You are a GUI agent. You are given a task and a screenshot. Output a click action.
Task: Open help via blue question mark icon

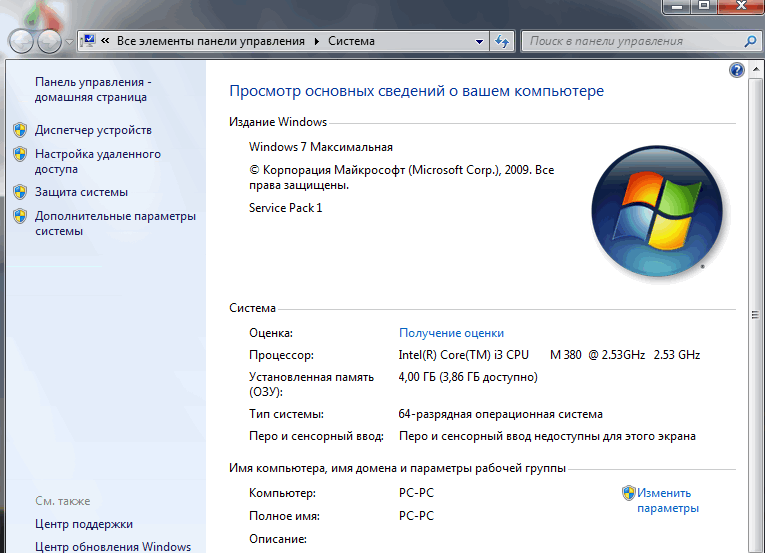pos(737,70)
